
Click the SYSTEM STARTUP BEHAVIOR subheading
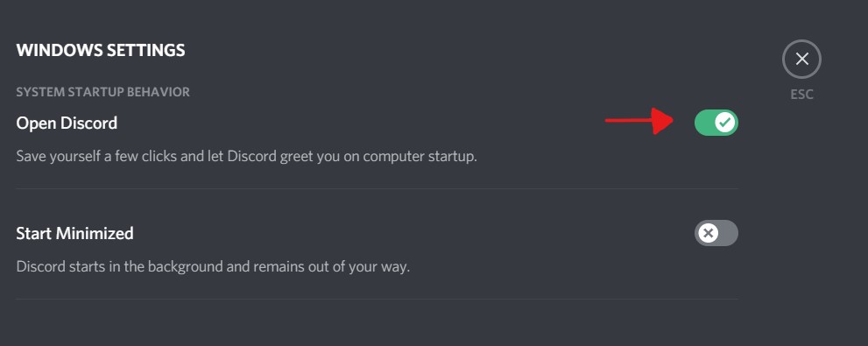103,92
